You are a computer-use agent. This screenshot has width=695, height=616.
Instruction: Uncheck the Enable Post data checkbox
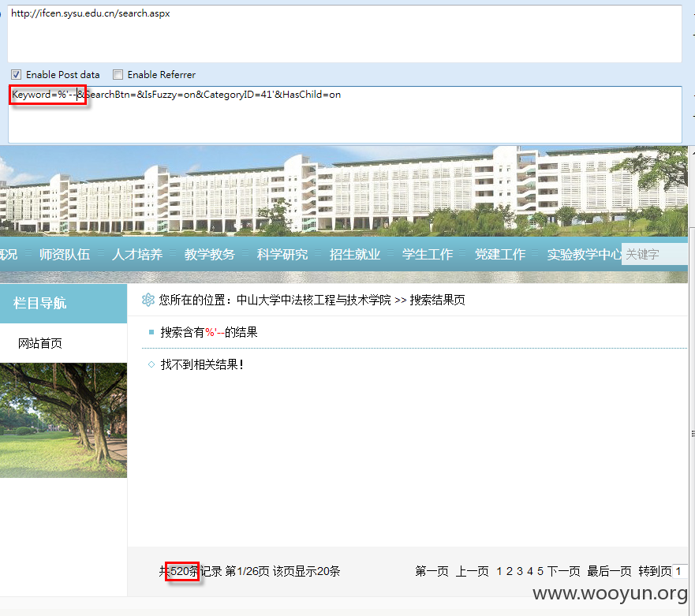[x=17, y=74]
